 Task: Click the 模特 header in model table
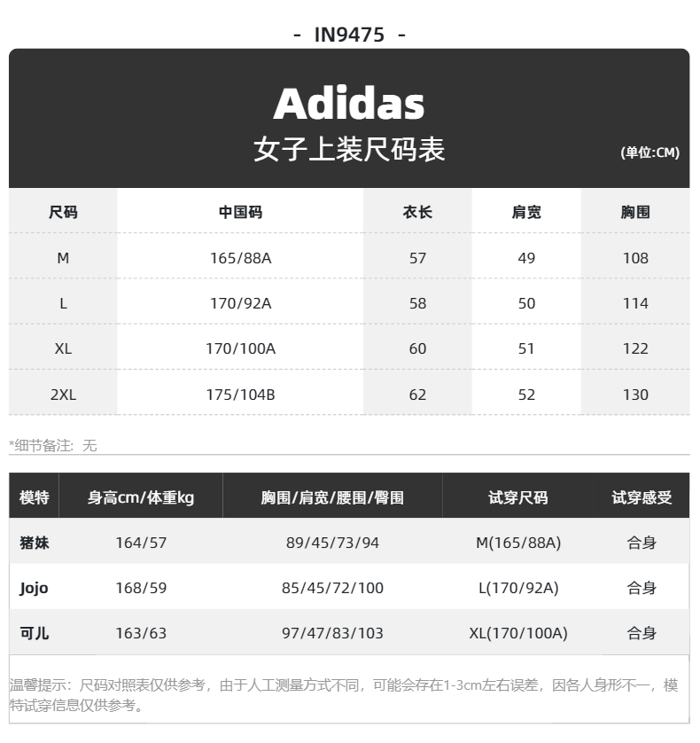click(34, 497)
